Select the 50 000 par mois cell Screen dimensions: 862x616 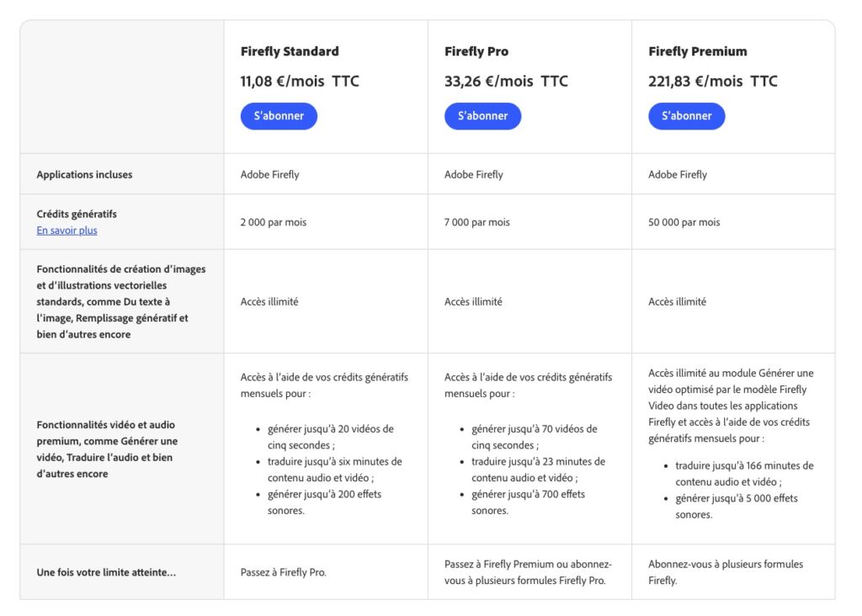pos(684,222)
